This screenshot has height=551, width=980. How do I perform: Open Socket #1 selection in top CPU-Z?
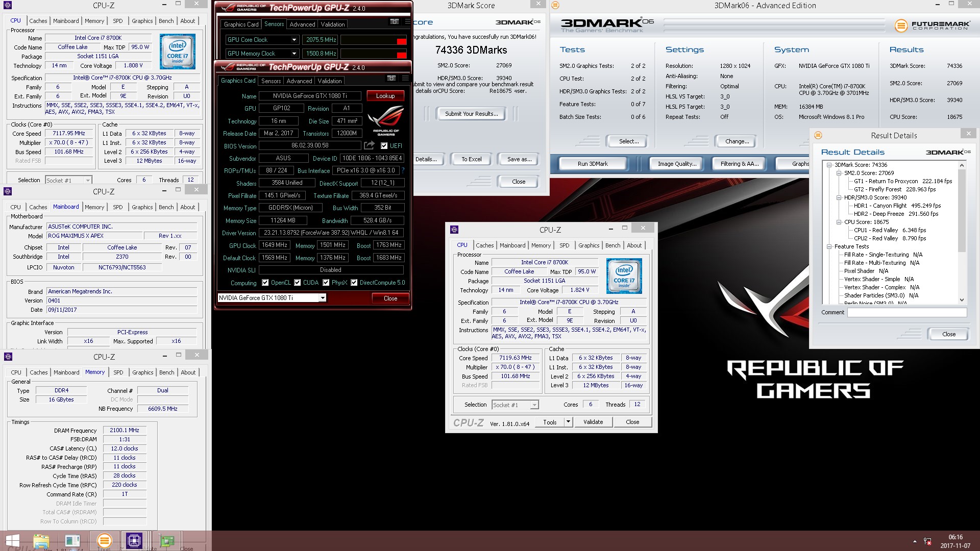[68, 180]
